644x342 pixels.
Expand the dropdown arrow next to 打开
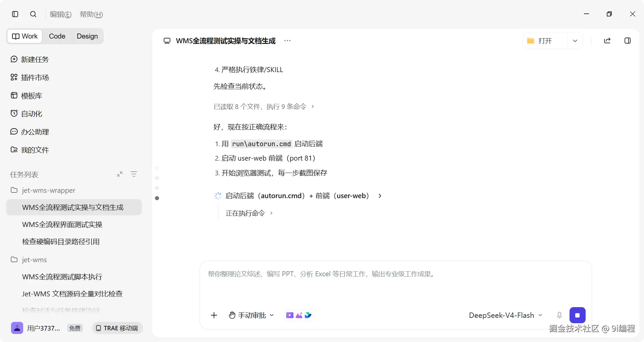(575, 41)
